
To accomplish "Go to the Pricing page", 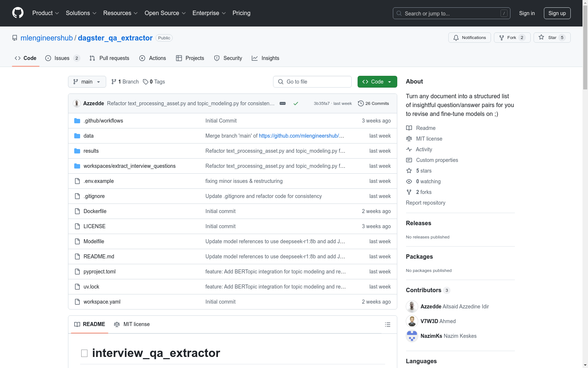I will [x=241, y=13].
